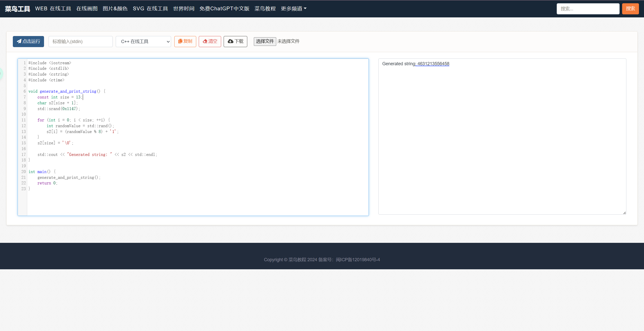Click code line 'const int size = 13;'
Image resolution: width=644 pixels, height=331 pixels.
pos(60,97)
